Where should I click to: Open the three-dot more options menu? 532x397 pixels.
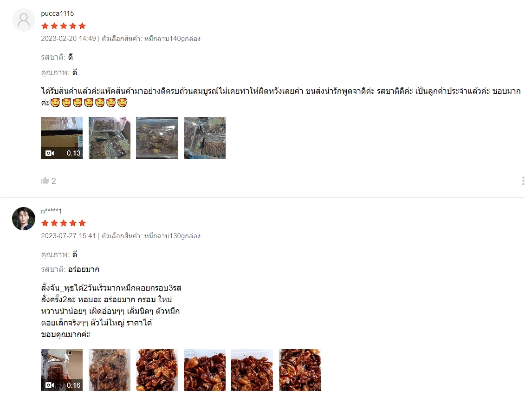click(x=523, y=181)
